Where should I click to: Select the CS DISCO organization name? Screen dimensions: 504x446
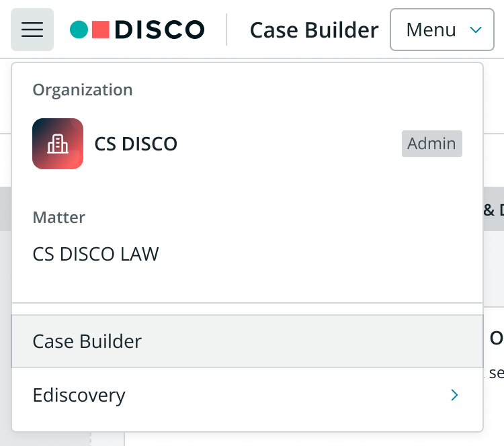136,144
